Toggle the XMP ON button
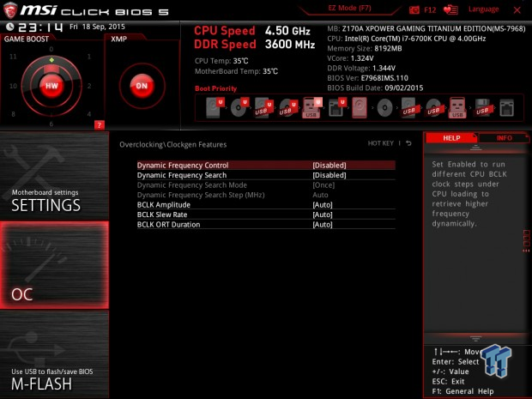This screenshot has height=399, width=532. [142, 86]
